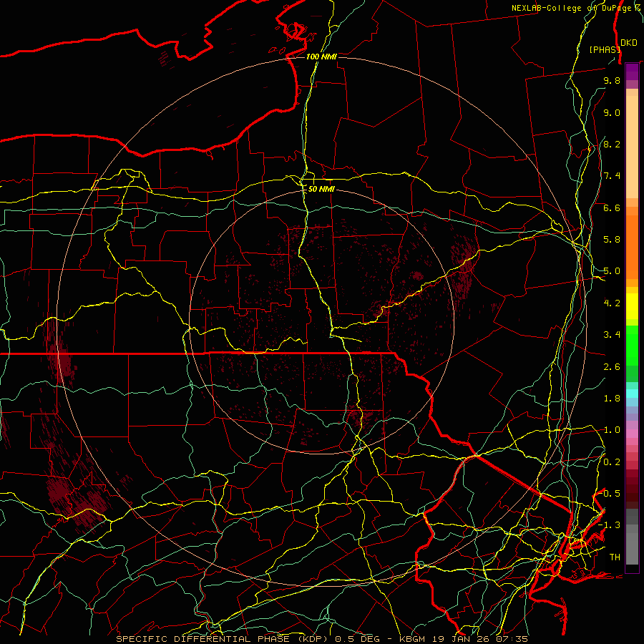Pick the cyan segment of the color scale
644x644 pixels.
[632, 394]
